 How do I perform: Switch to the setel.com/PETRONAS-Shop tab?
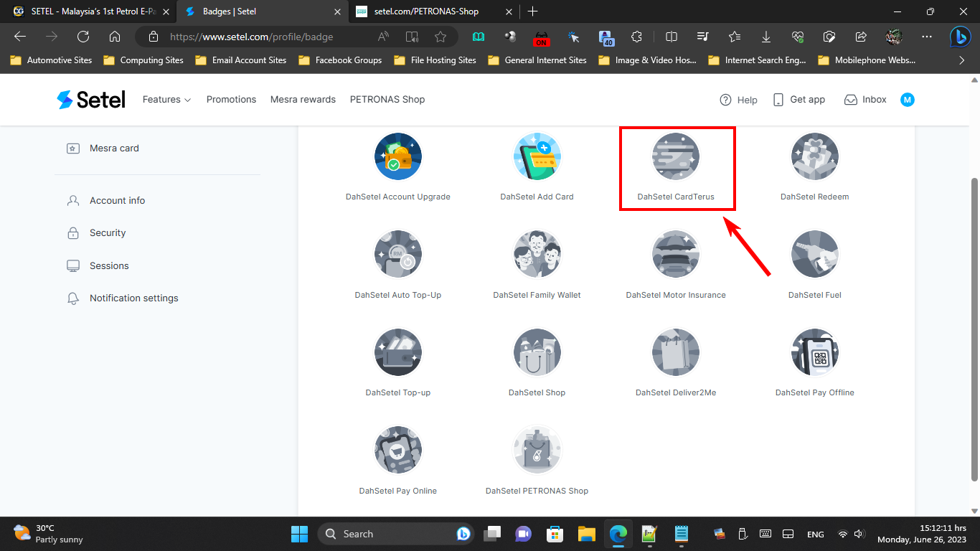(434, 11)
